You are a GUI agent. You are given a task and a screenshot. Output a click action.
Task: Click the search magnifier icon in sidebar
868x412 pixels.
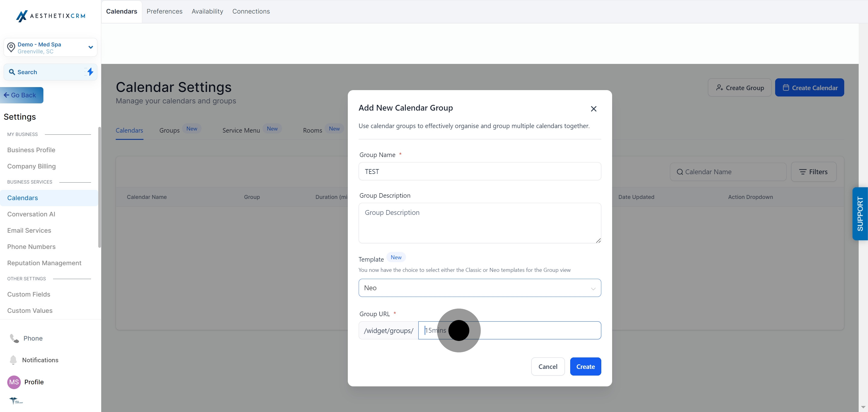pyautogui.click(x=12, y=72)
